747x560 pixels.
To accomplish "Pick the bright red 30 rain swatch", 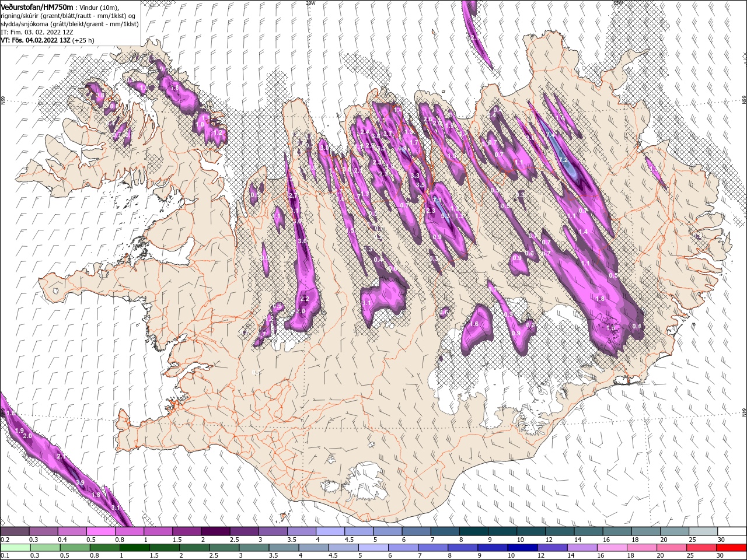I will click(732, 548).
